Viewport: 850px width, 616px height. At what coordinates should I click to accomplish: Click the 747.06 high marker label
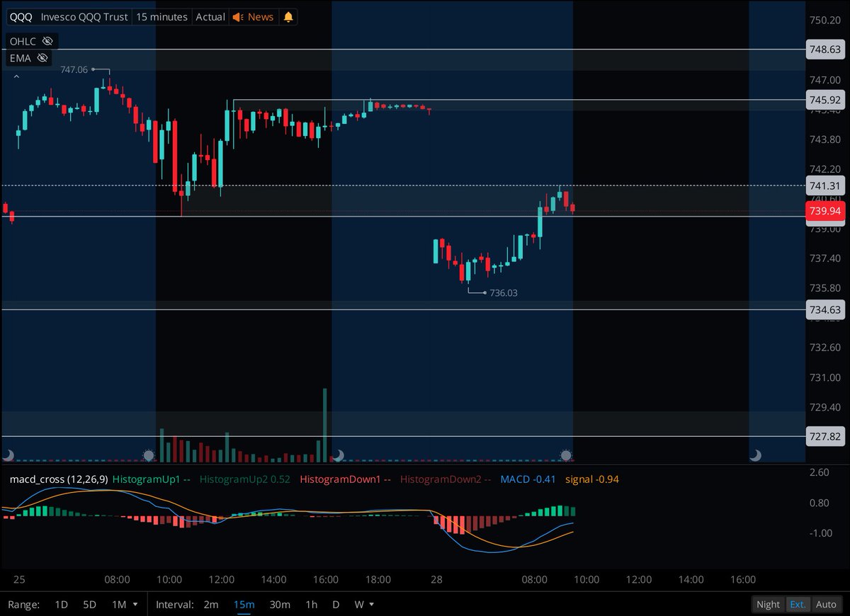click(x=74, y=69)
